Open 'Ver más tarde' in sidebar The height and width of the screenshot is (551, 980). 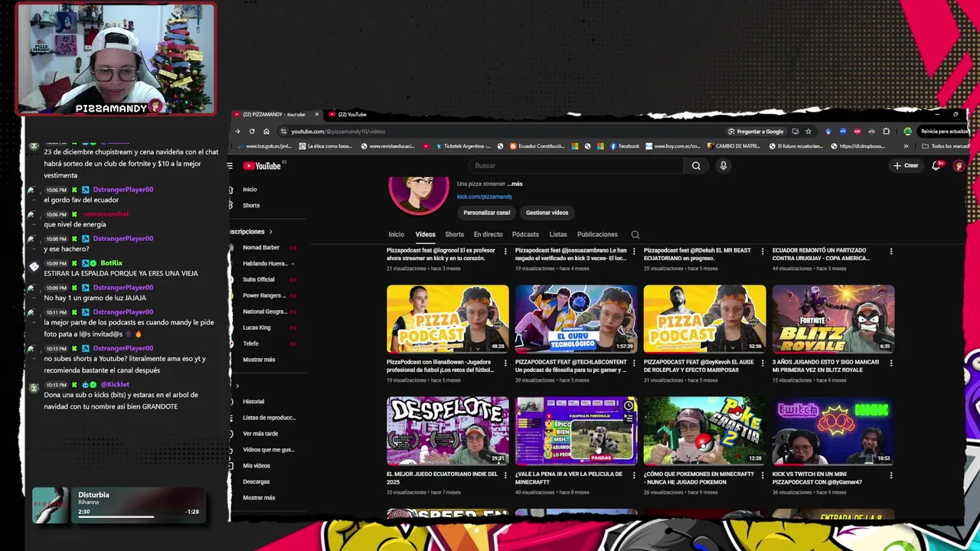[260, 434]
